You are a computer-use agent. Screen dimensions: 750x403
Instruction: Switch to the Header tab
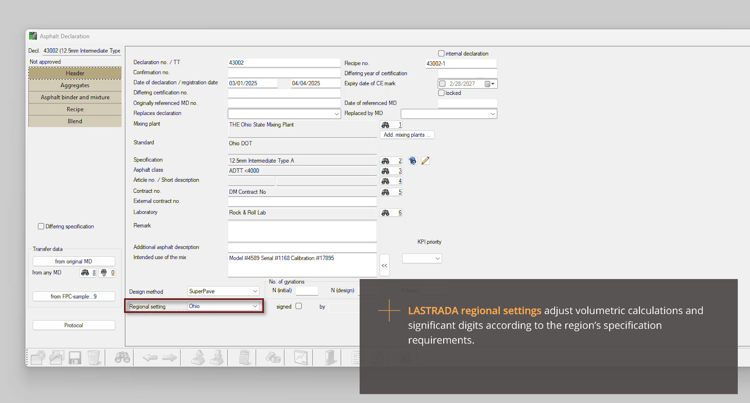pyautogui.click(x=75, y=73)
